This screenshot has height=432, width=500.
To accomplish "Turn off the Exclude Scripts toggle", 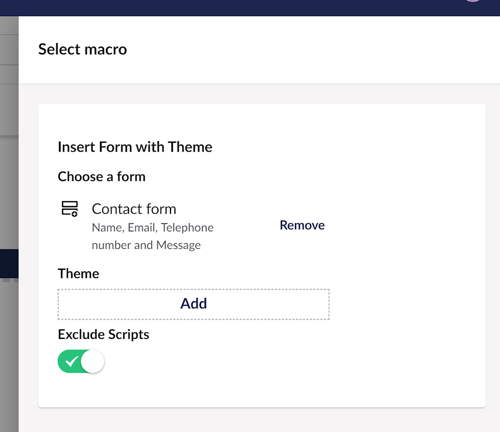I will pyautogui.click(x=81, y=361).
